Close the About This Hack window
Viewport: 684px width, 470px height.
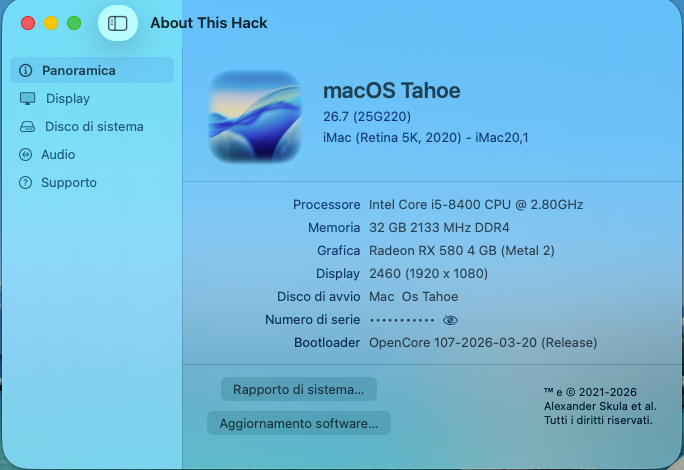pyautogui.click(x=28, y=23)
